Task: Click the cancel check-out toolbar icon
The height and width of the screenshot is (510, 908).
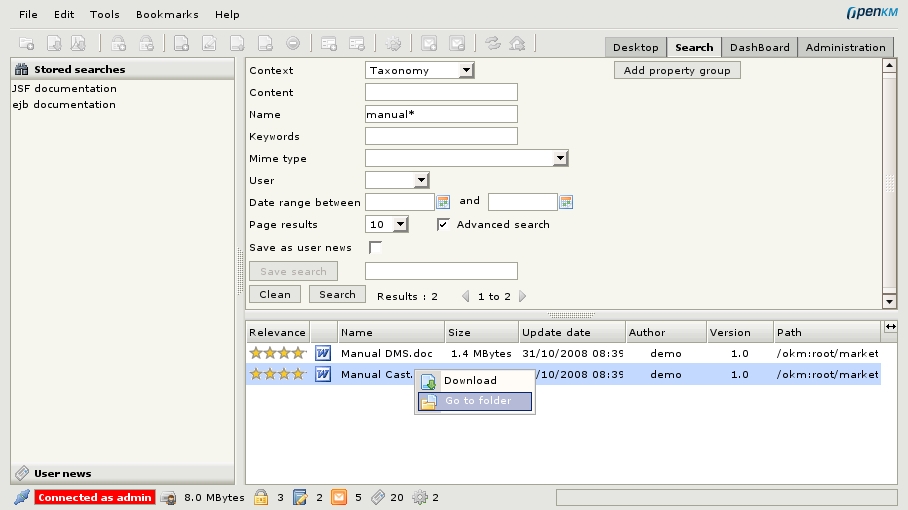Action: 265,43
